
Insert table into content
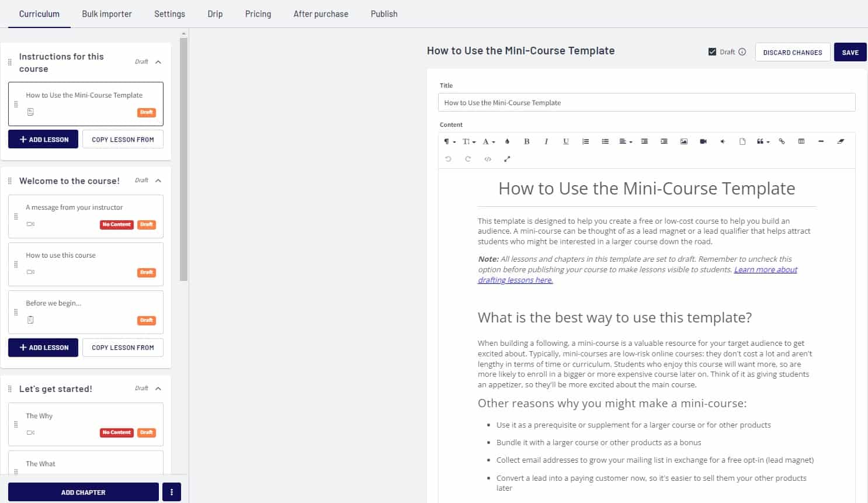pos(801,141)
